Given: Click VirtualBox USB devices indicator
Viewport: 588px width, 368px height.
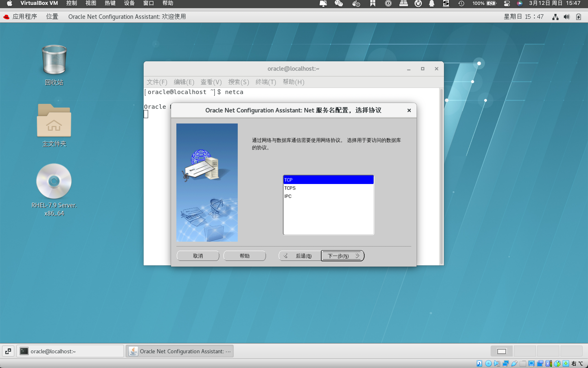Looking at the screenshot, I should pos(514,363).
